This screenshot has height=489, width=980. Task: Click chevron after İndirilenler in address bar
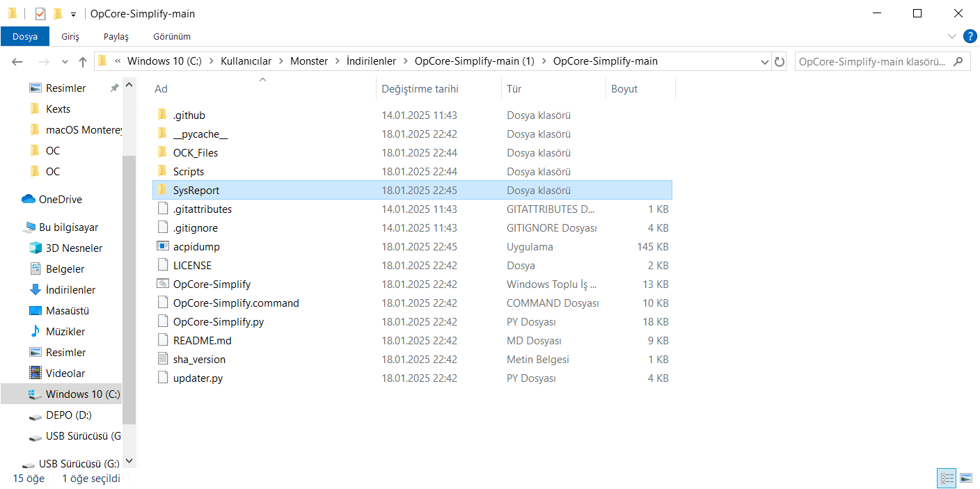(405, 61)
